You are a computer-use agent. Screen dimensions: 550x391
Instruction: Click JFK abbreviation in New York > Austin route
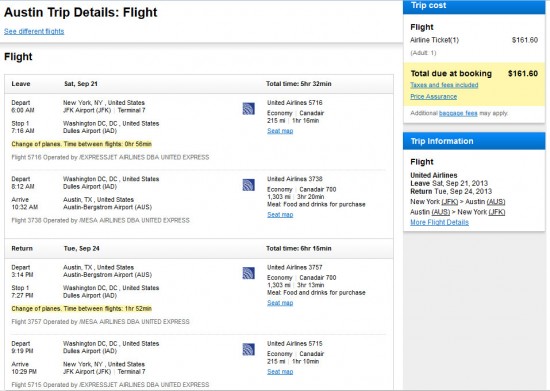[450, 202]
